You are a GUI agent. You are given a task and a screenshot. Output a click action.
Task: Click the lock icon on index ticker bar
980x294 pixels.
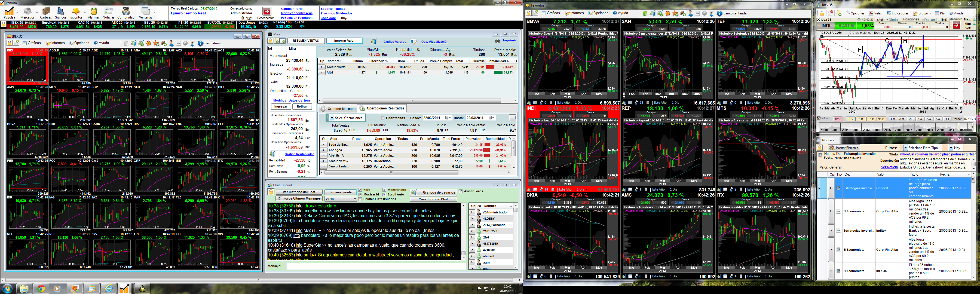click(4, 24)
